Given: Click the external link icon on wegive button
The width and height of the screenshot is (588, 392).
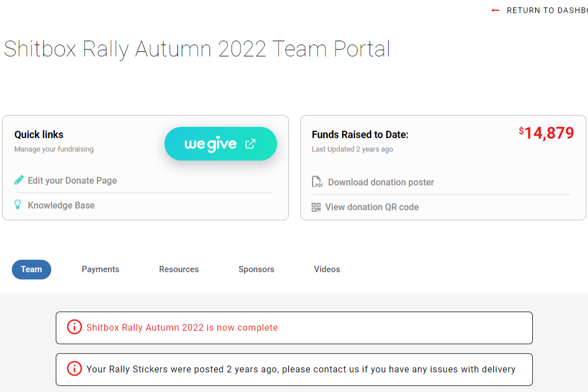Looking at the screenshot, I should coord(251,144).
